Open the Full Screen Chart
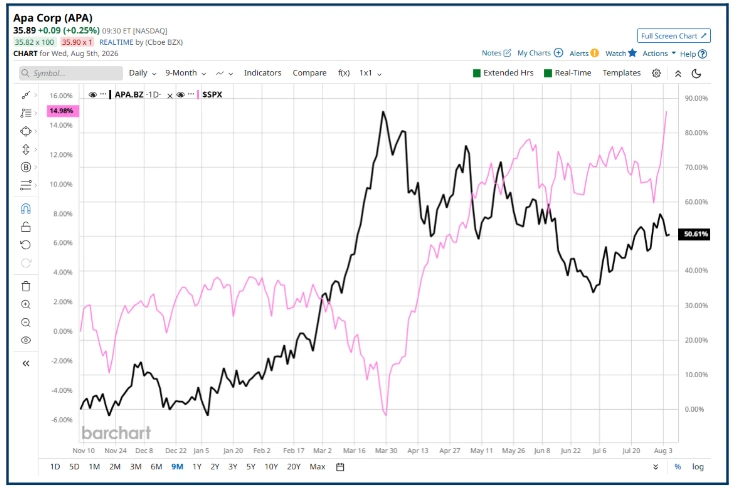Screen dimensions: 732x489 coord(674,36)
